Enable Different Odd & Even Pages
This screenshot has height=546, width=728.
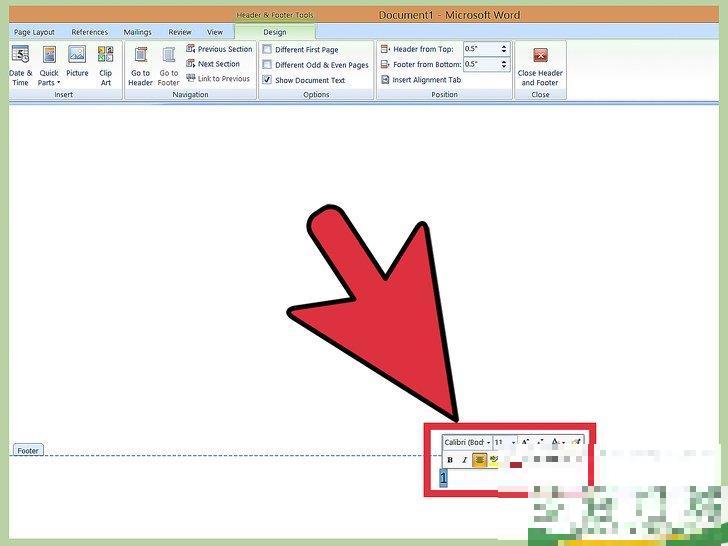point(267,65)
